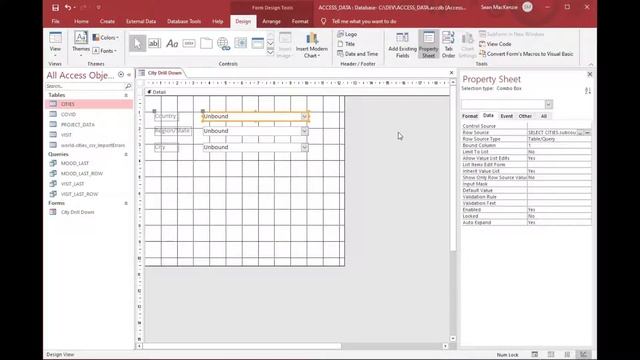Screen dimensions: 640x360
Task: Open the Region/State combo box dropdown arrow
Action: pos(304,131)
